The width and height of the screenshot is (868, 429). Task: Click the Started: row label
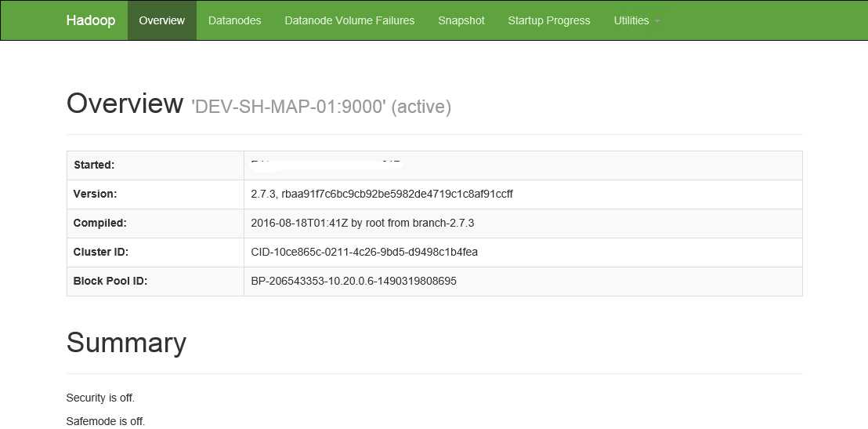93,165
